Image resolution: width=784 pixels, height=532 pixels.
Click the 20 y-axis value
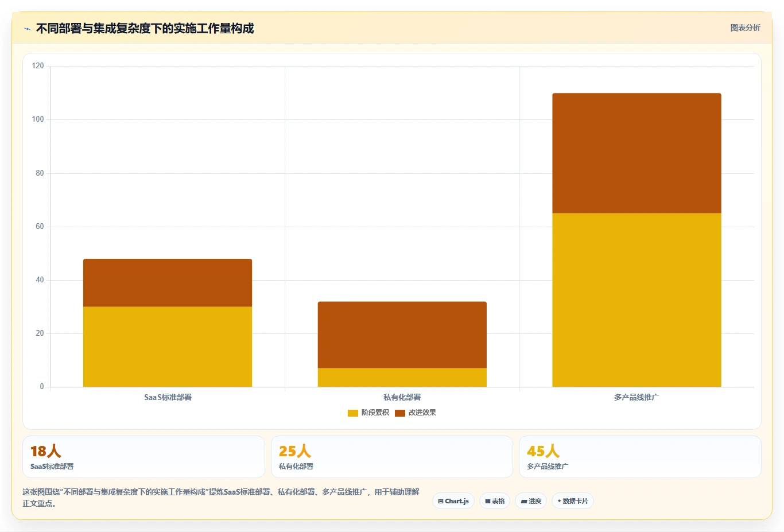click(40, 333)
